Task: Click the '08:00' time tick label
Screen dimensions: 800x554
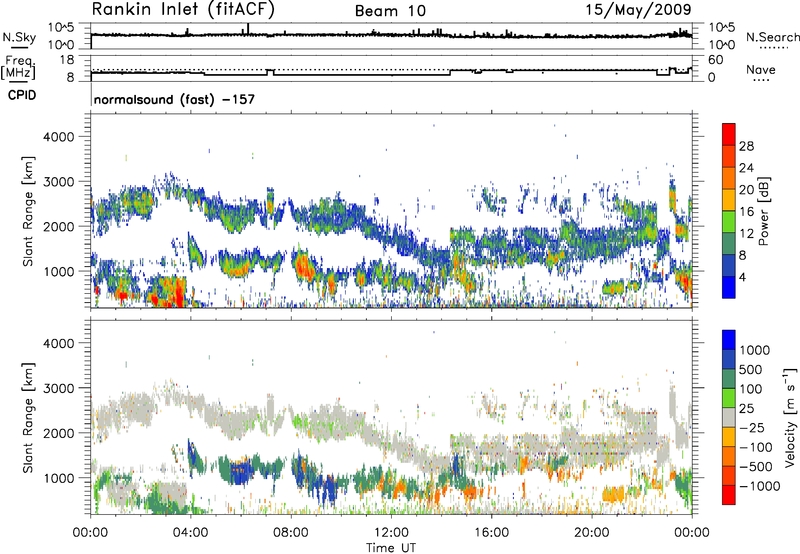Action: click(x=291, y=533)
